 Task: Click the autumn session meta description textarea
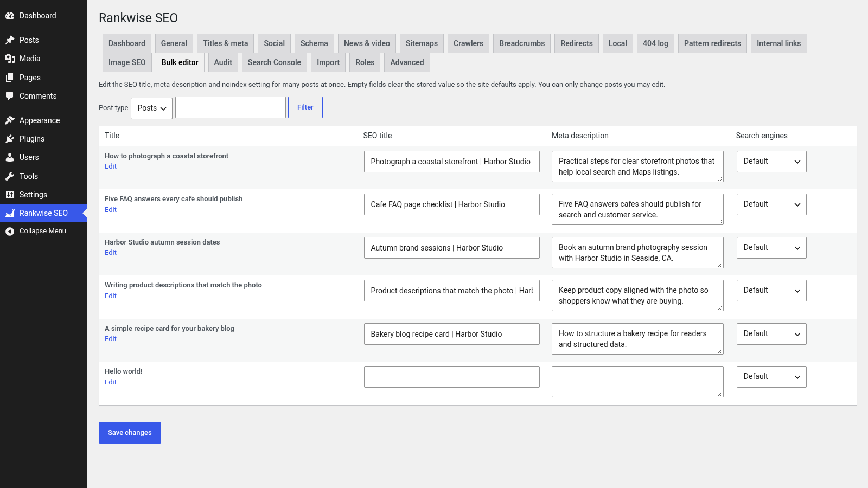click(x=637, y=253)
